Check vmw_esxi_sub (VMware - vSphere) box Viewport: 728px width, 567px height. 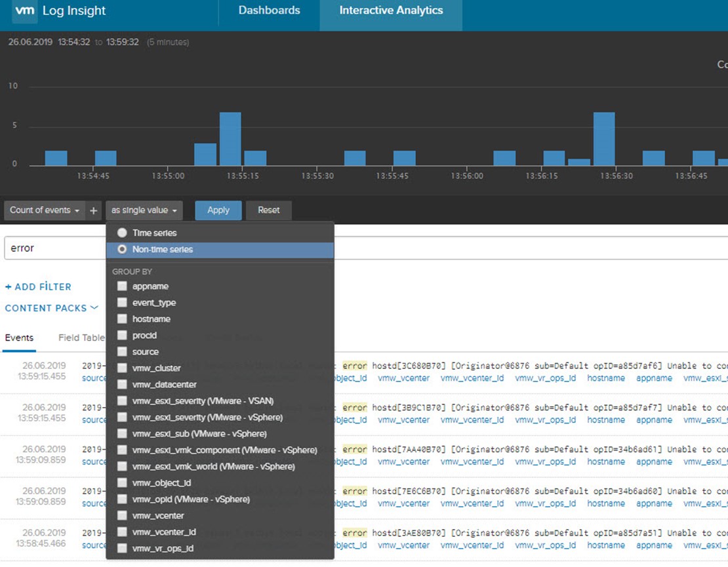tap(122, 433)
